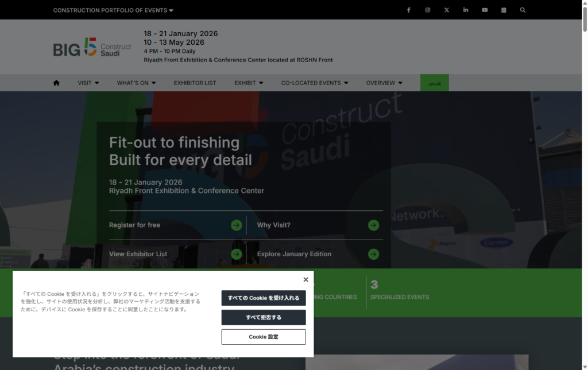The width and height of the screenshot is (588, 370).
Task: Open the YouTube icon in top bar
Action: pos(485,10)
